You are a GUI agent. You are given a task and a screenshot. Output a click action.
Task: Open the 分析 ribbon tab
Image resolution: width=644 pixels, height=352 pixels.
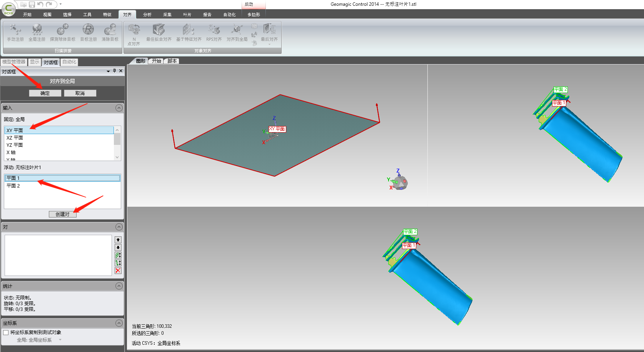pyautogui.click(x=147, y=15)
